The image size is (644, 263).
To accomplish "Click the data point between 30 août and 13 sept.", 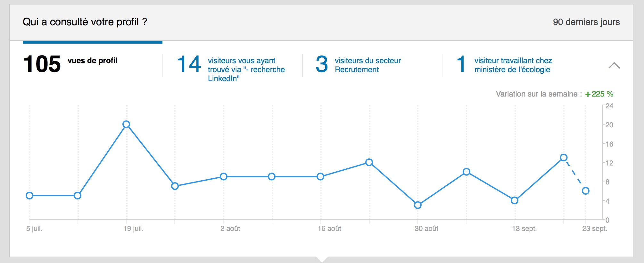I will pyautogui.click(x=466, y=172).
